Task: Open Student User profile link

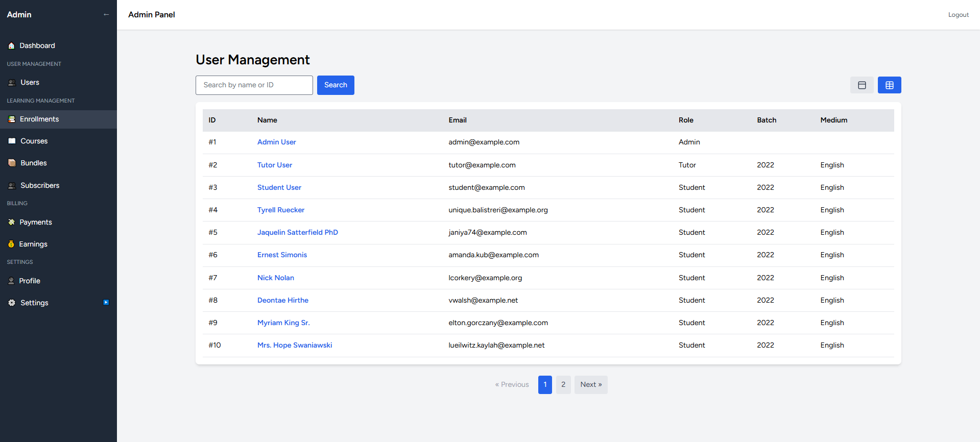Action: pos(279,188)
